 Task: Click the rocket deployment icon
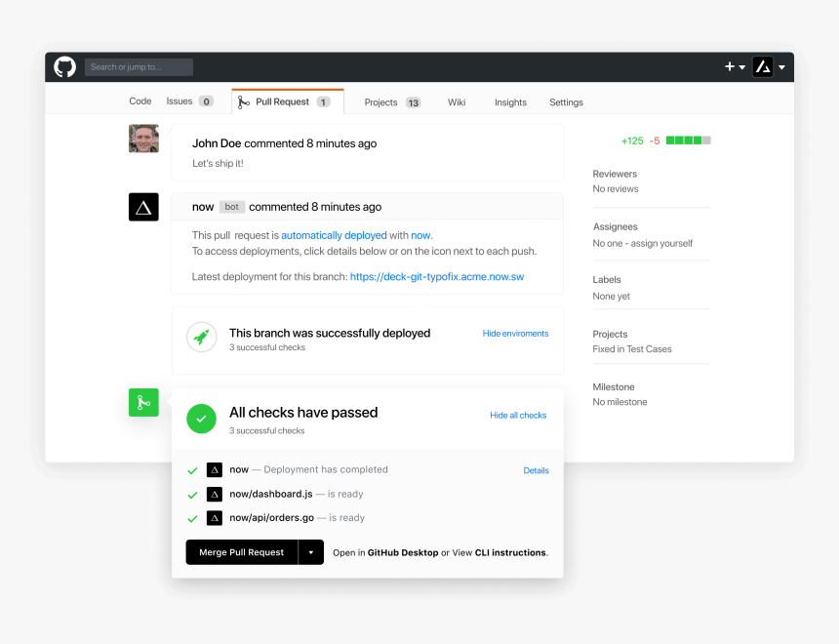click(x=201, y=338)
